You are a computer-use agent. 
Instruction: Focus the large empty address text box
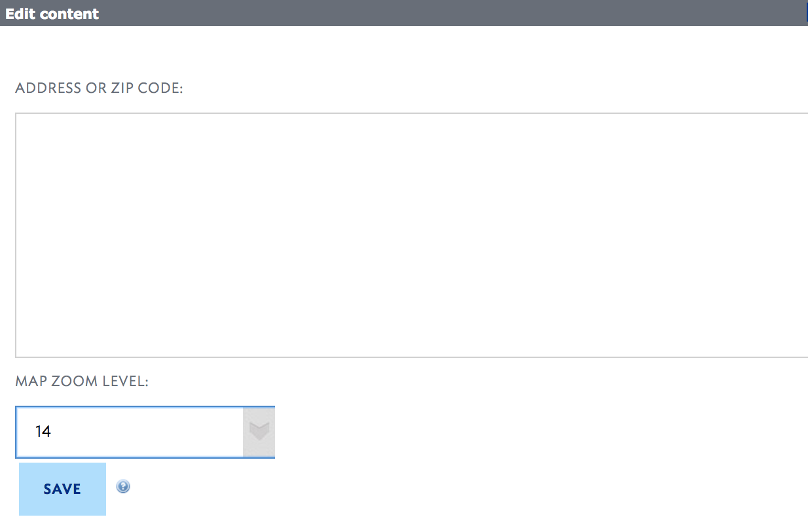[411, 236]
